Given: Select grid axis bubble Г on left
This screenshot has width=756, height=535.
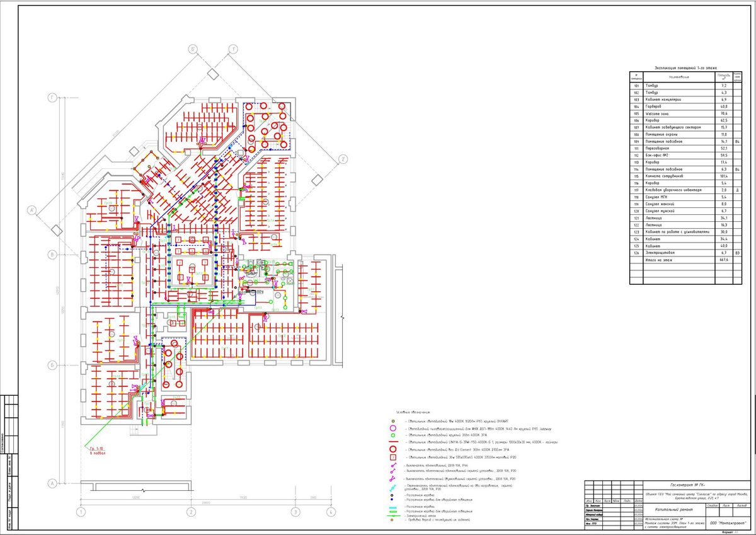Looking at the screenshot, I should [x=54, y=98].
